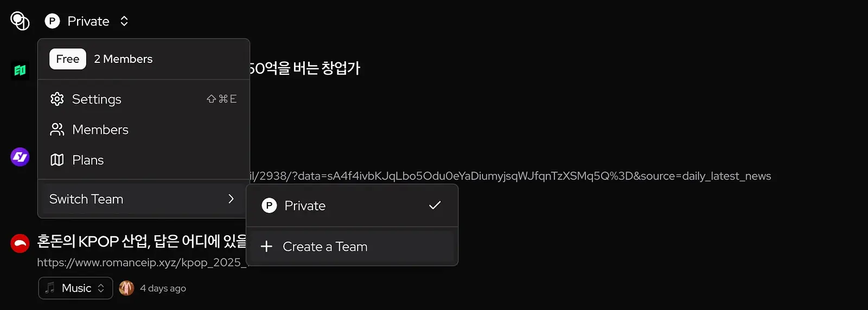Click the plus icon for Create a Team
The image size is (868, 310).
tap(266, 247)
